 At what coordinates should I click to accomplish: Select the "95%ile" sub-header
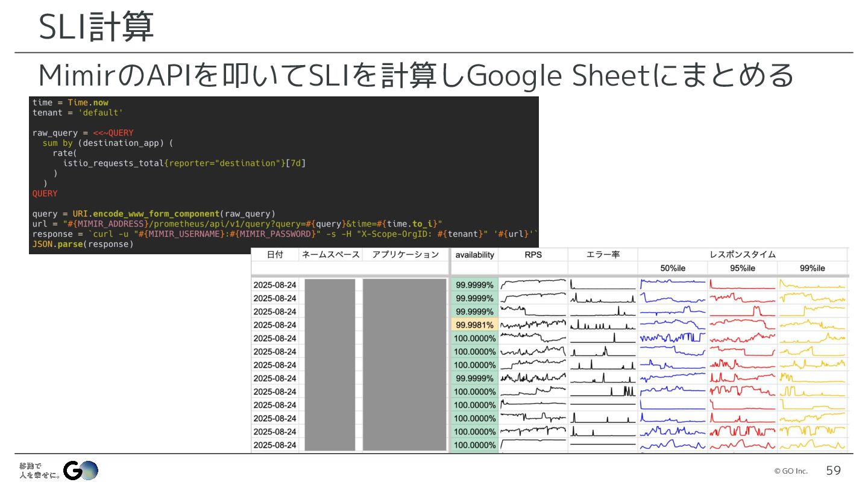(x=743, y=268)
